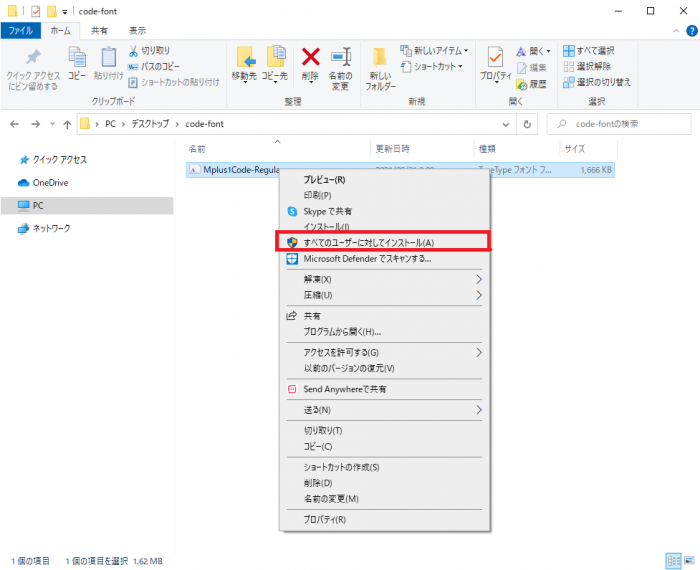
Task: Select OneDrive in the navigation pane
Action: (50, 182)
